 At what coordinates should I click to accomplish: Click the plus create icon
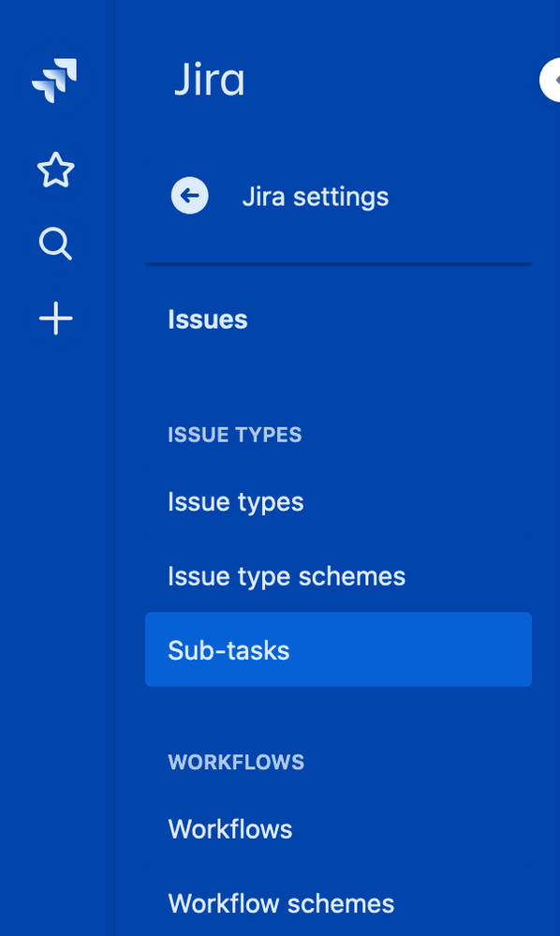[x=55, y=319]
